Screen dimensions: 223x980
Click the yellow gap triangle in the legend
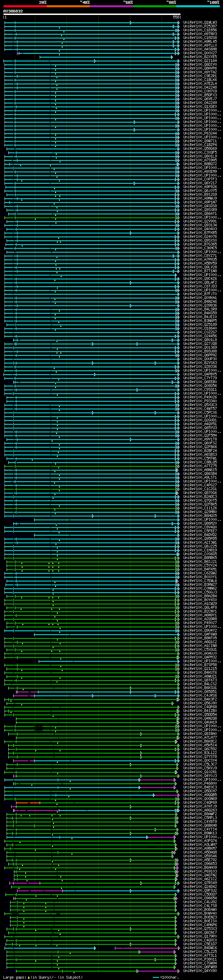coord(29,977)
